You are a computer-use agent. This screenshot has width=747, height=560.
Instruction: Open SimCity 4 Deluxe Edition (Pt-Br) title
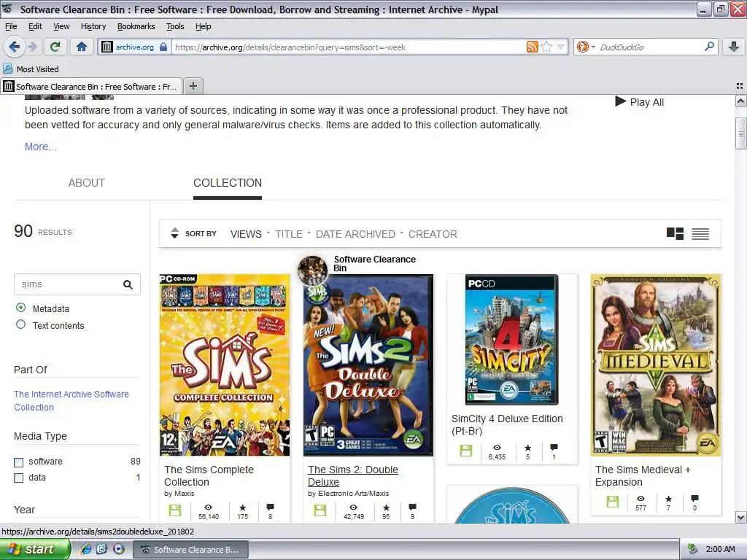pyautogui.click(x=508, y=425)
